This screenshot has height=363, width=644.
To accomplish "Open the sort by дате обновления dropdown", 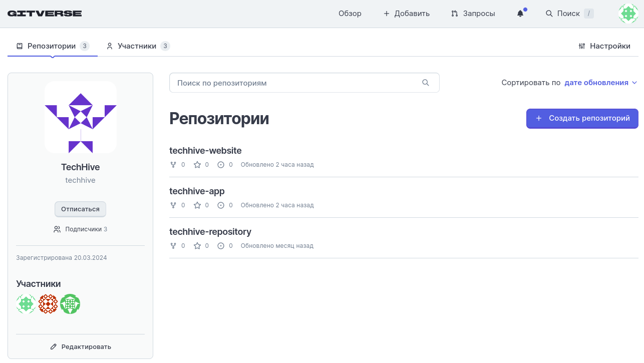I will 600,83.
